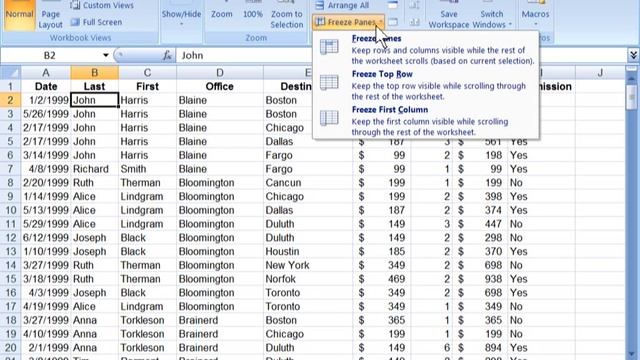This screenshot has width=640, height=360.
Task: Open the Freeze Panes dropdown button
Action: click(x=348, y=22)
